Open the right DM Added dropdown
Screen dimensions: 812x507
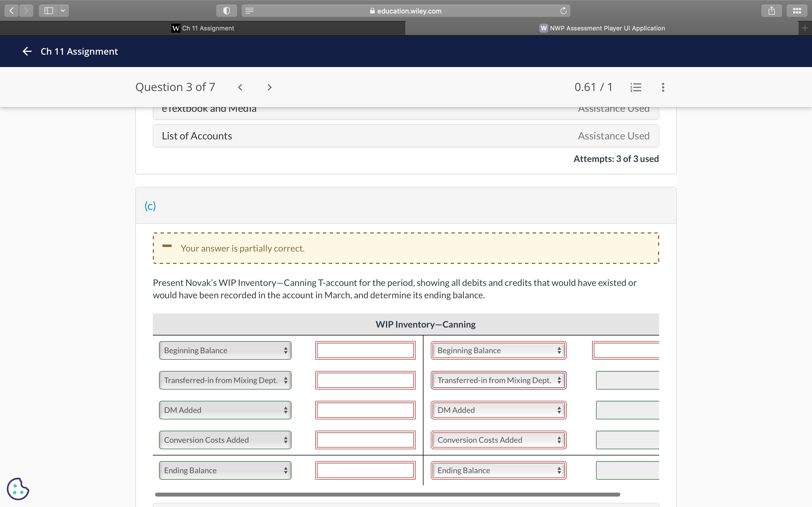click(x=498, y=410)
